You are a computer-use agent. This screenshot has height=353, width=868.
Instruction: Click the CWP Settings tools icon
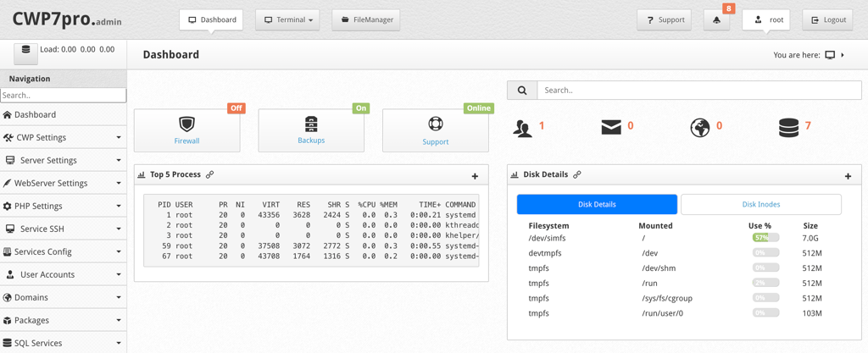8,137
